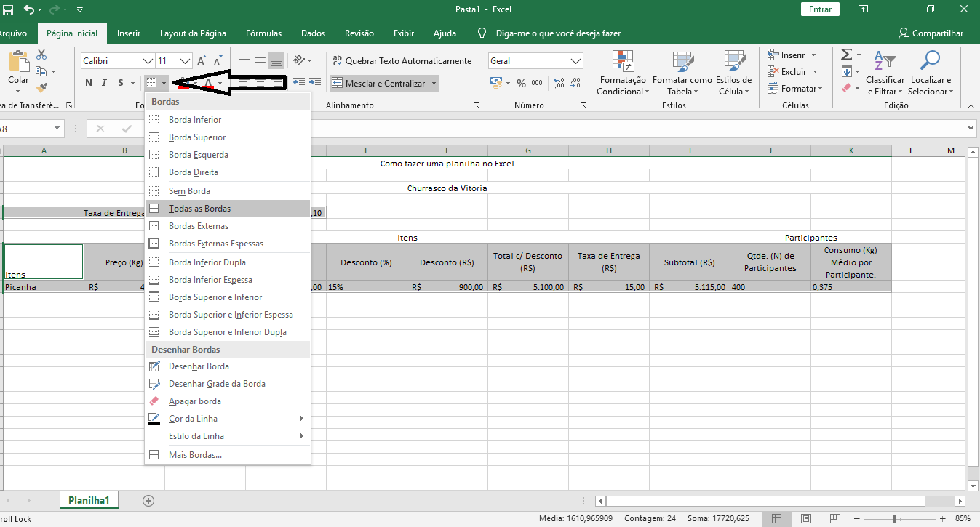
Task: Open the Calibri font name dropdown
Action: tap(148, 61)
